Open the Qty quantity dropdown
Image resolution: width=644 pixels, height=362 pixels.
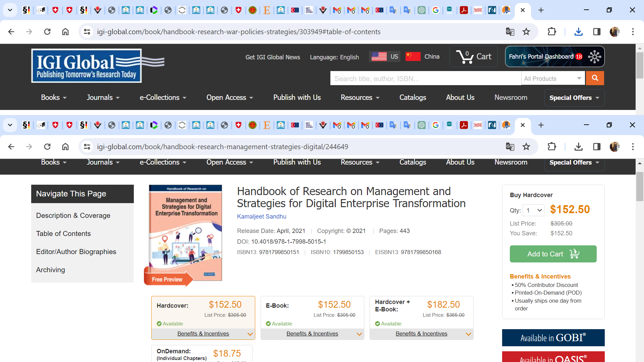click(x=533, y=210)
